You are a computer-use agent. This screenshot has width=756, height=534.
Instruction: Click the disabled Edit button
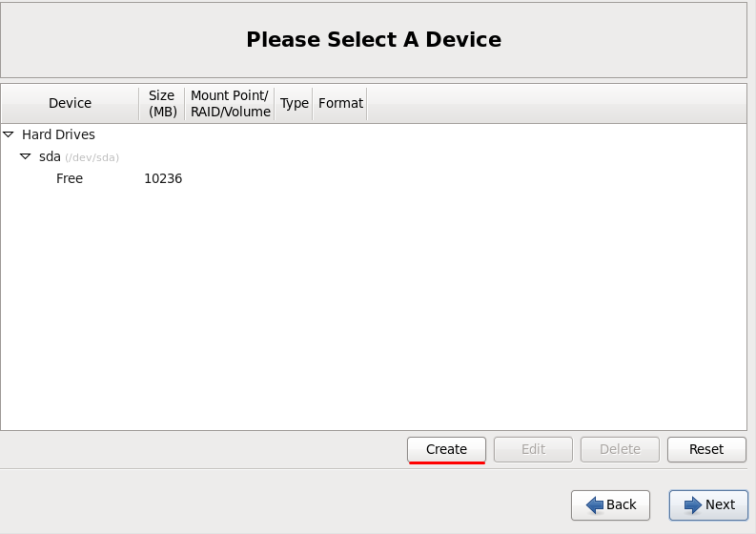(x=533, y=449)
